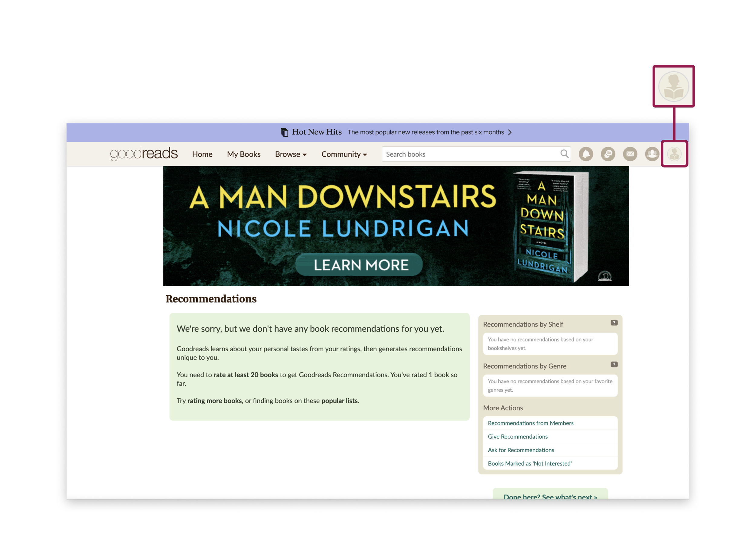Open the notifications bell icon
756x553 pixels.
coord(585,154)
